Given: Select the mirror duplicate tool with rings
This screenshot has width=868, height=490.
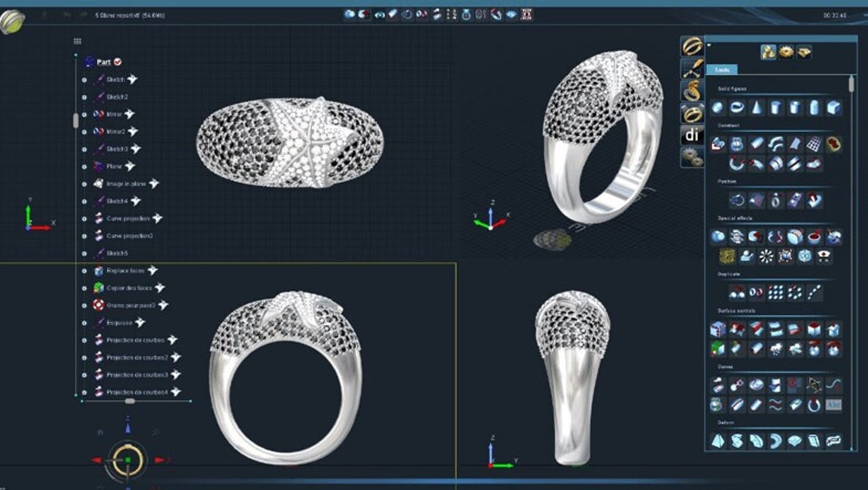Looking at the screenshot, I should tap(756, 293).
